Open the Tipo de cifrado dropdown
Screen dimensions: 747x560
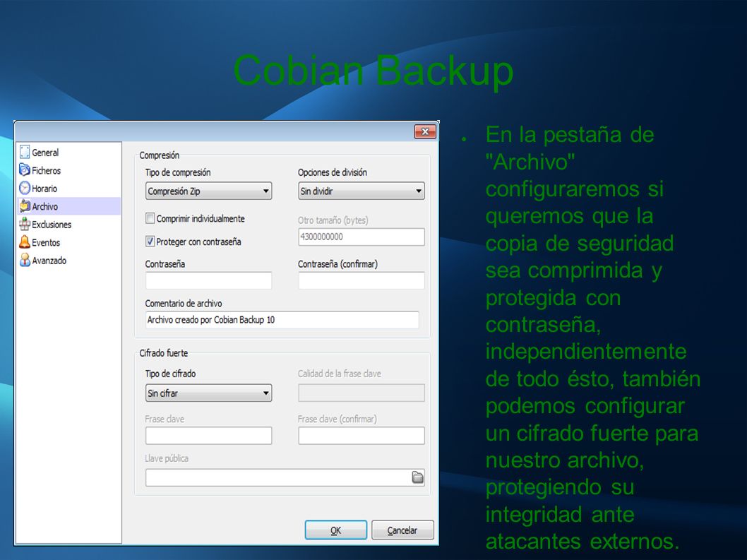[x=209, y=393]
